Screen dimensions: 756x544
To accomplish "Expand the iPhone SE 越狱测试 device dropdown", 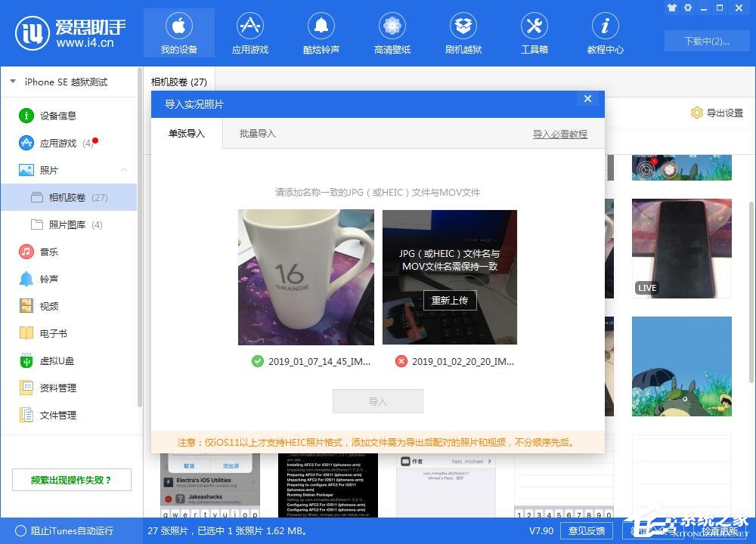I will [12, 82].
